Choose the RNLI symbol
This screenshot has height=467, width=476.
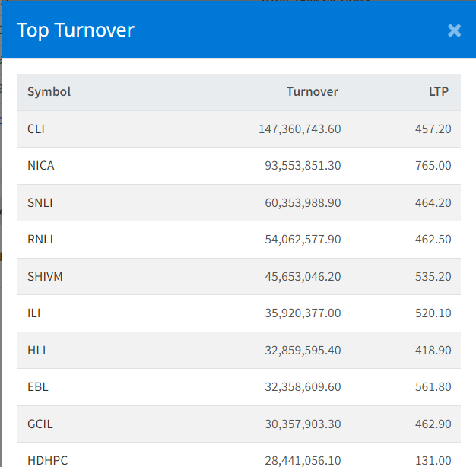tap(40, 240)
